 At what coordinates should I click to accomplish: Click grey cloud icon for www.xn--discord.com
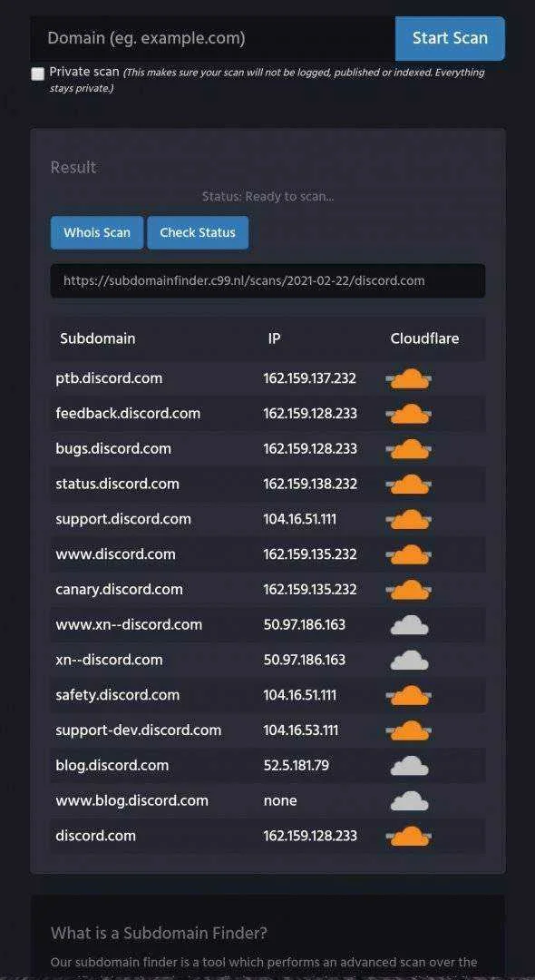(x=410, y=625)
